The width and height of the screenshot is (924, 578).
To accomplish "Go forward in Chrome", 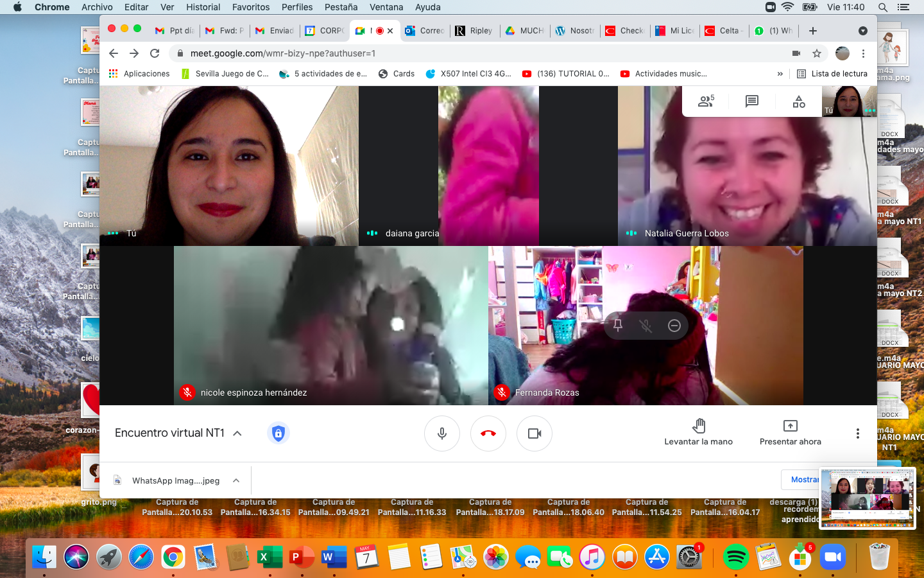I will click(134, 53).
